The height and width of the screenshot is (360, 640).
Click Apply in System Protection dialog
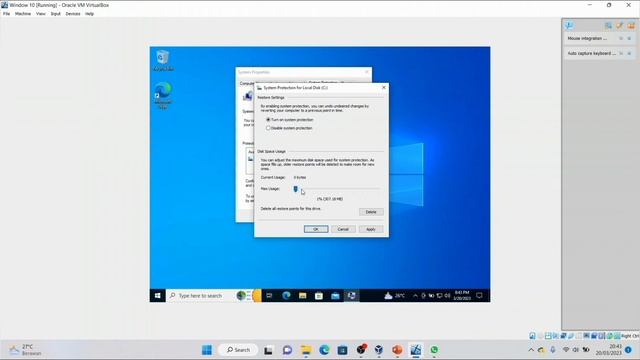pyautogui.click(x=371, y=229)
